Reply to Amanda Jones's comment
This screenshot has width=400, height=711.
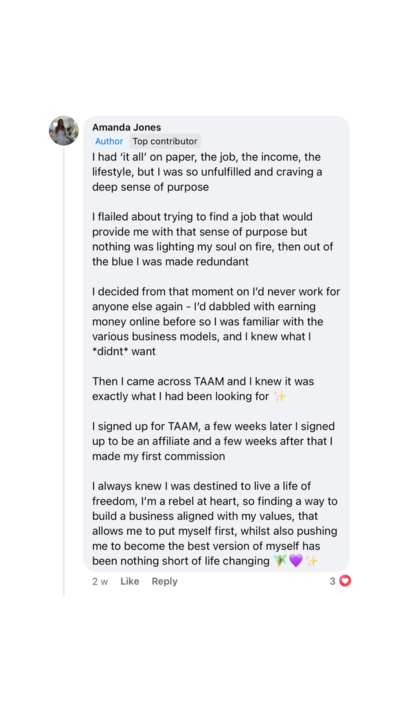pos(165,581)
